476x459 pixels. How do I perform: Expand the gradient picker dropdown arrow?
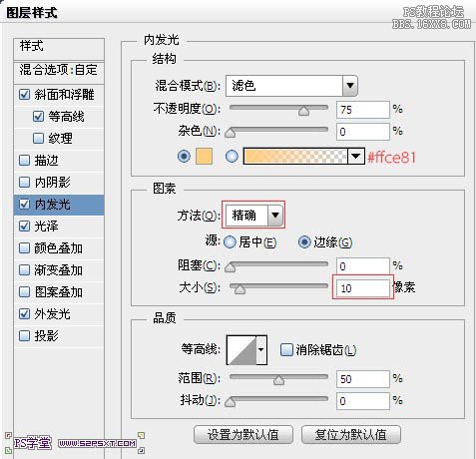[356, 156]
